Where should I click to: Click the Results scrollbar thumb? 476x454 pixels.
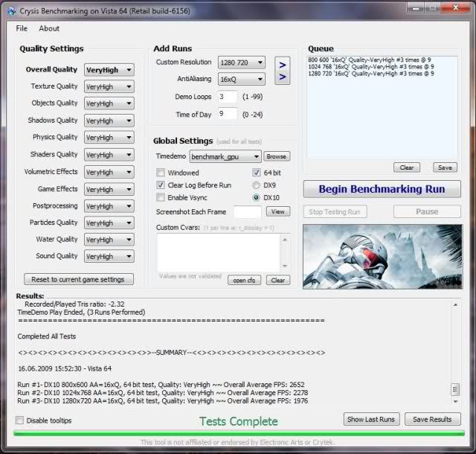tap(455, 389)
